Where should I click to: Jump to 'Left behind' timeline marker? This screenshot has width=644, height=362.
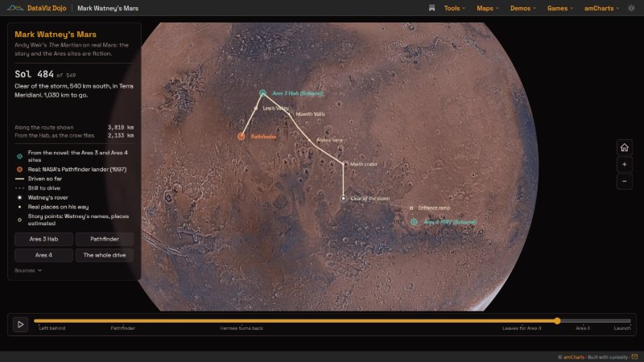(x=52, y=328)
